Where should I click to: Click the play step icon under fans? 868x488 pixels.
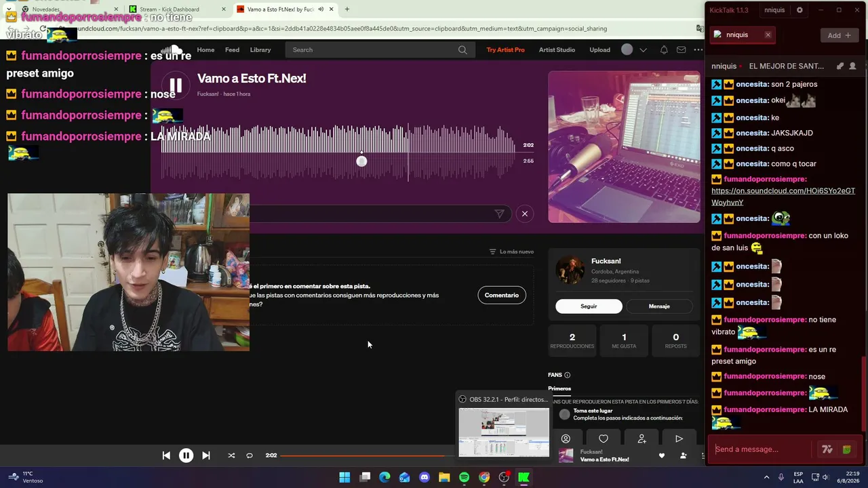[679, 439]
